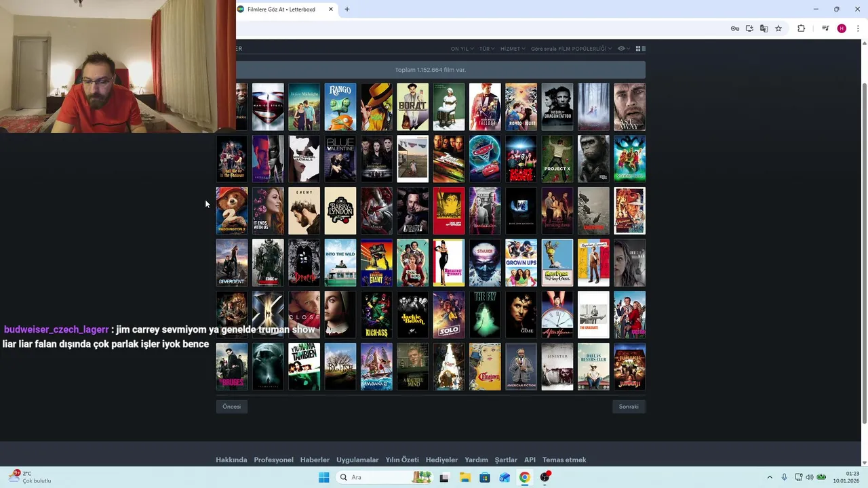Click the Chrome icon on the taskbar
The width and height of the screenshot is (868, 488).
[x=525, y=477]
